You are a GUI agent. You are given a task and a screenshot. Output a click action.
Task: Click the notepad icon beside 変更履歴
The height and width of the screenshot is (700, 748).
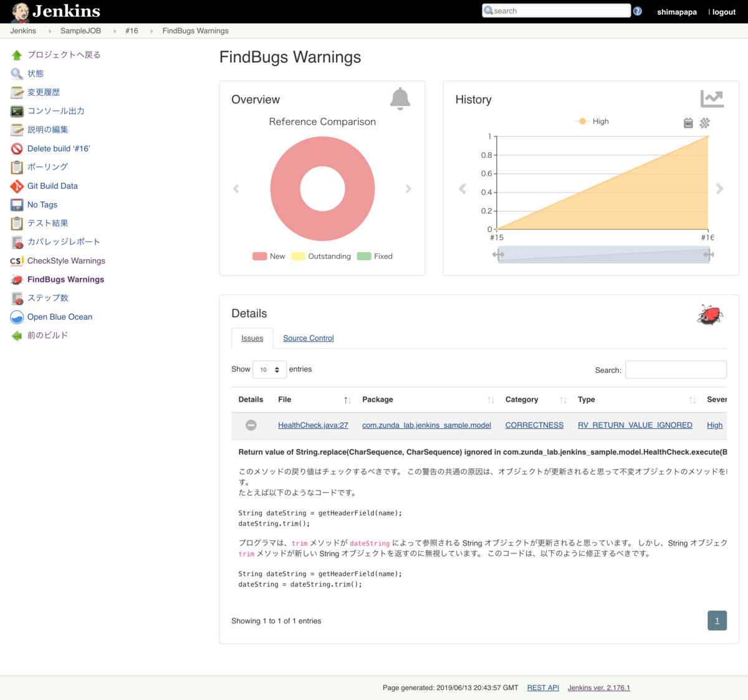coord(17,93)
